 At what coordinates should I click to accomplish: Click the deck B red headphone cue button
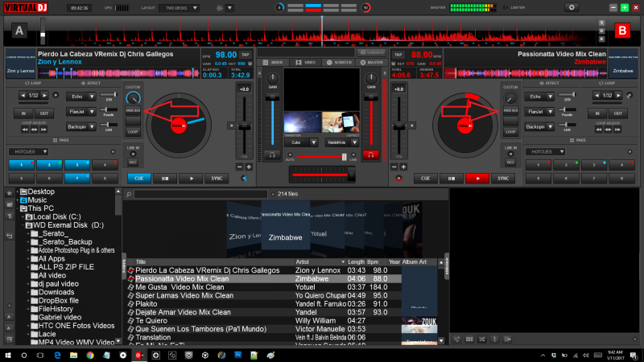[x=370, y=155]
